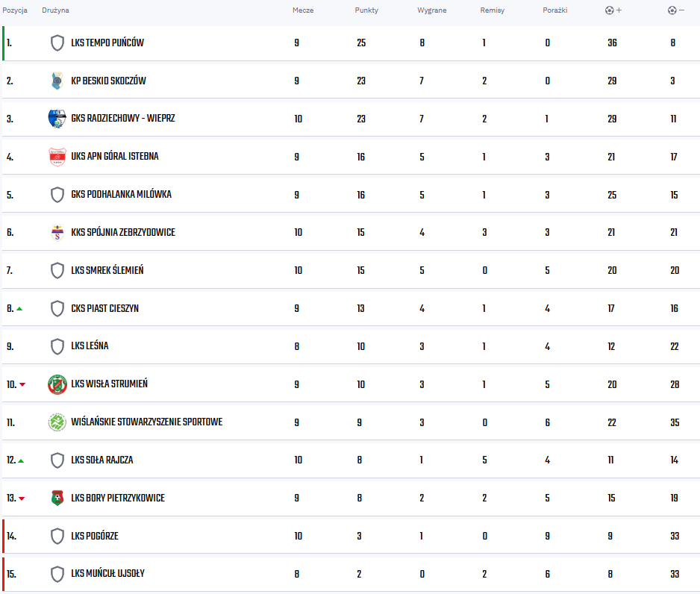This screenshot has height=594, width=700.
Task: Click the GKS Radziechowy-Wieprz club logo
Action: click(x=57, y=119)
